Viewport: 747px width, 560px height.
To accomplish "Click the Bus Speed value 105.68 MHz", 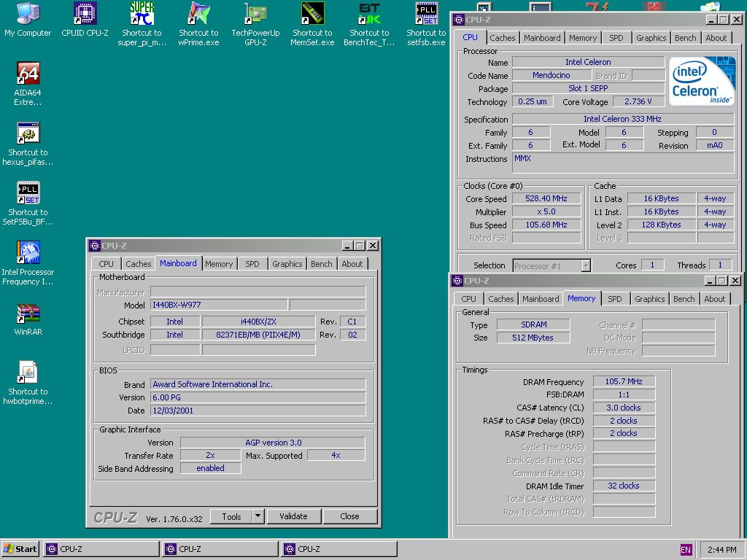I will coord(546,225).
